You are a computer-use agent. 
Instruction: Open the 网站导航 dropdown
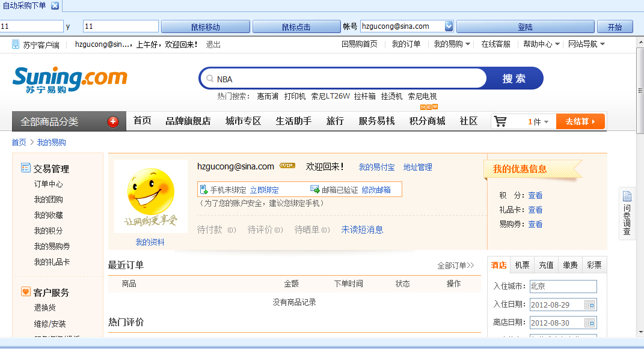[x=586, y=44]
